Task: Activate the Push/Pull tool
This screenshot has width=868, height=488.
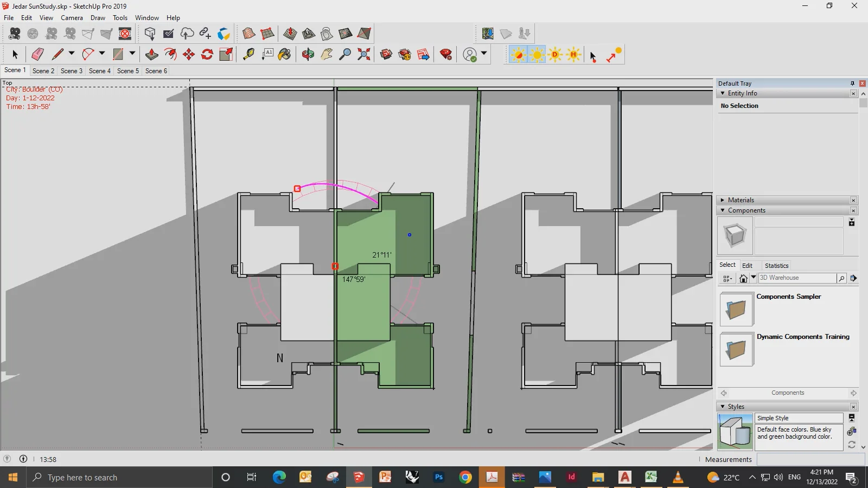Action: [x=152, y=54]
